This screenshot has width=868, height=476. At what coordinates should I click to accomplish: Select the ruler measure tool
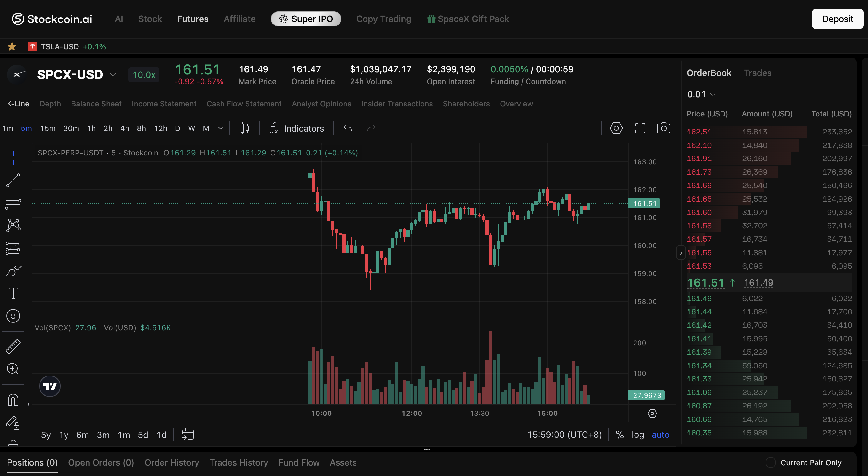click(13, 347)
